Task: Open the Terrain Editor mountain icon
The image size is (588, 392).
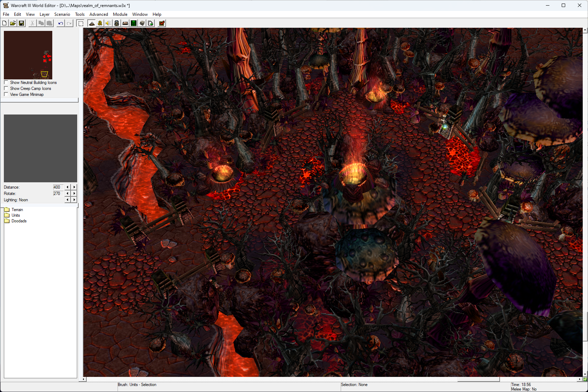Action: coord(92,23)
